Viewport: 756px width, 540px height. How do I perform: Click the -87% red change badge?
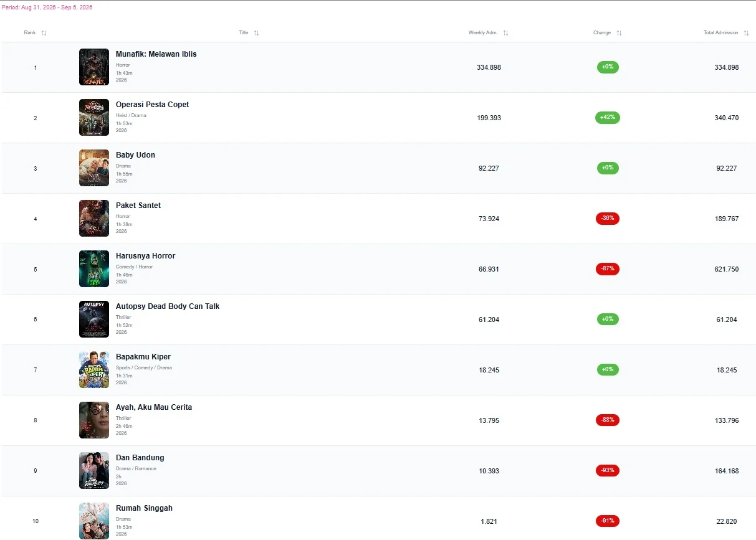pyautogui.click(x=608, y=269)
